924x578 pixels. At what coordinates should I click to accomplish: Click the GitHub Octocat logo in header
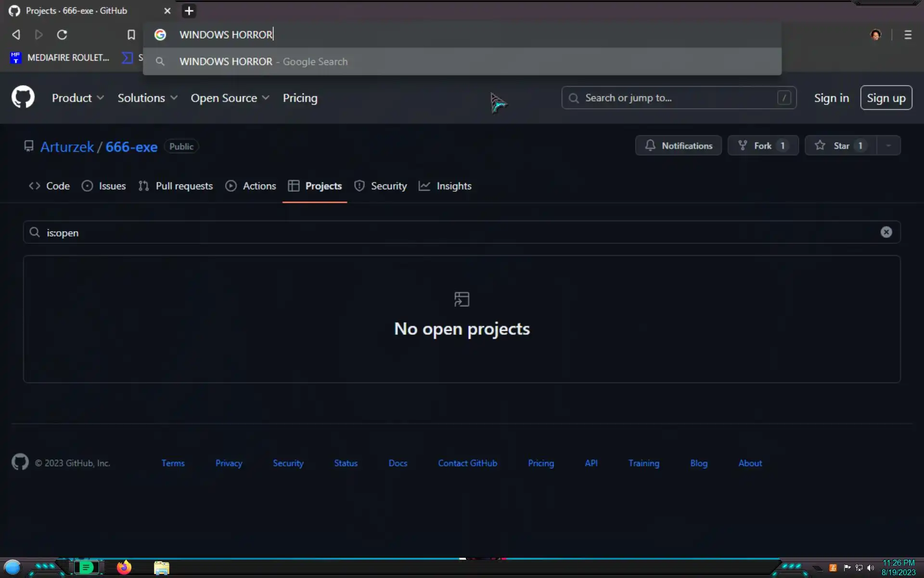tap(23, 98)
